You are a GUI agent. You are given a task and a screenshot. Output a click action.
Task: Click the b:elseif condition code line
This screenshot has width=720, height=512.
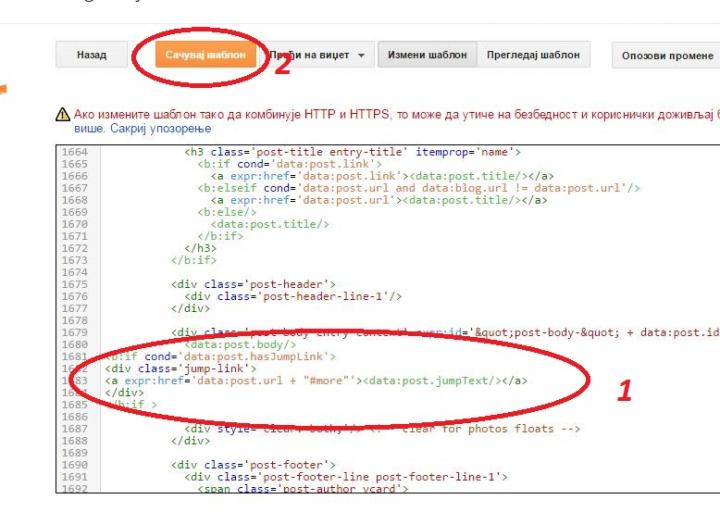tap(418, 188)
